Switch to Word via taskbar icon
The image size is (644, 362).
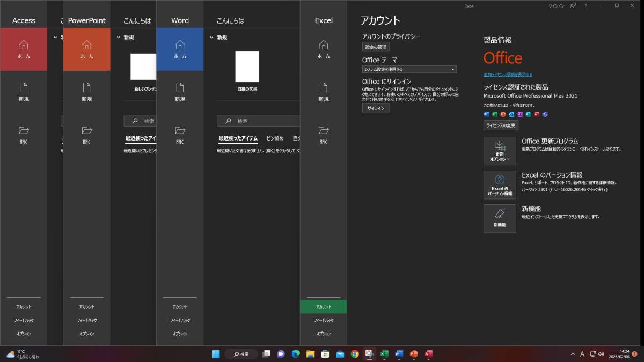(399, 354)
